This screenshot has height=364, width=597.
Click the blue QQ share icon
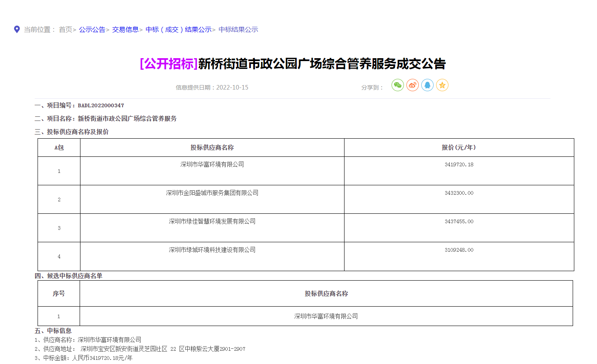[427, 85]
